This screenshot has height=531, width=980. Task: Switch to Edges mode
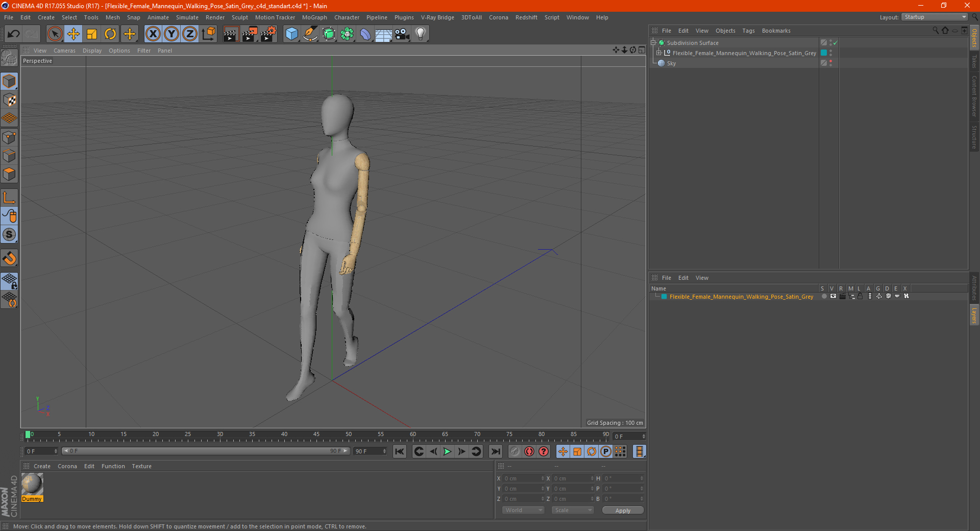[9, 155]
